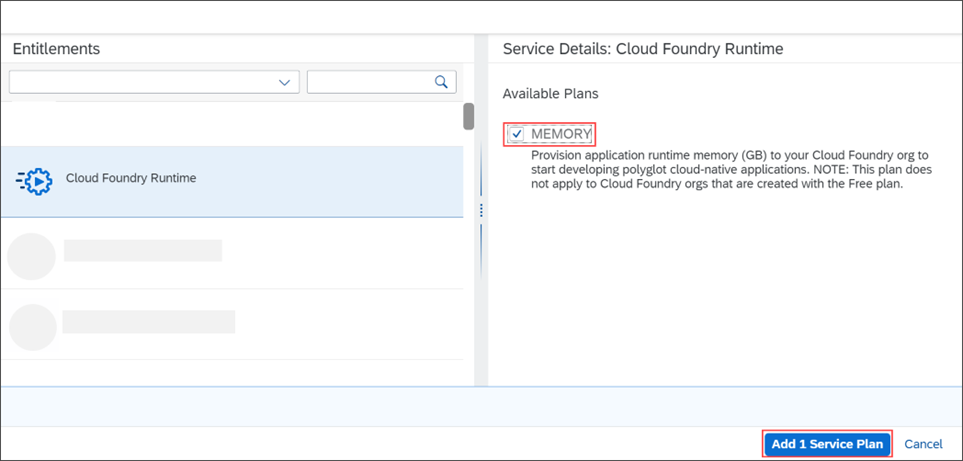
Task: Click the first placeholder avatar circle
Action: pos(31,257)
